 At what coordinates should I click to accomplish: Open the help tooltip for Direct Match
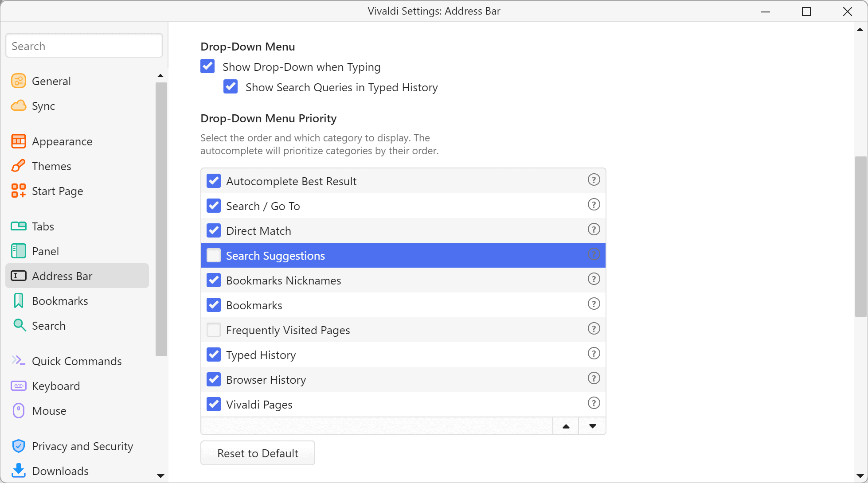pyautogui.click(x=594, y=230)
